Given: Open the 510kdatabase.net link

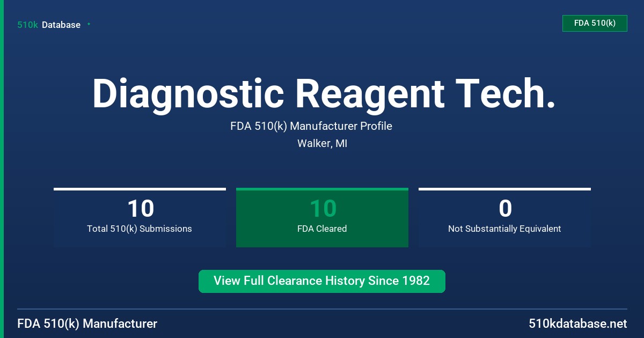Looking at the screenshot, I should point(577,324).
